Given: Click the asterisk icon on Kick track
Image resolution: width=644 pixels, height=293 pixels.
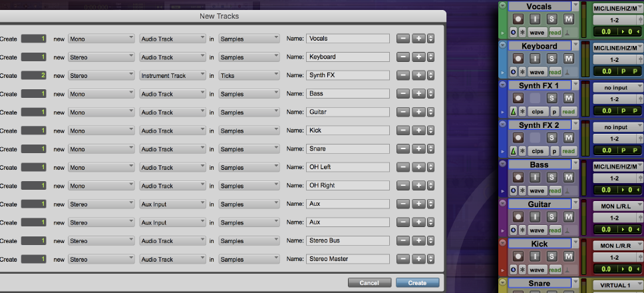Looking at the screenshot, I should click(x=522, y=270).
